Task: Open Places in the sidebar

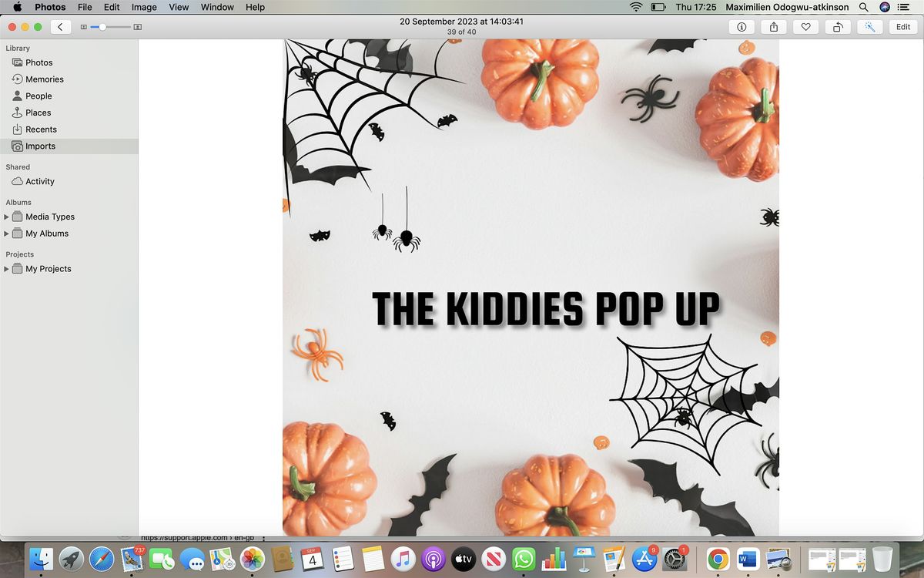Action: 38,113
